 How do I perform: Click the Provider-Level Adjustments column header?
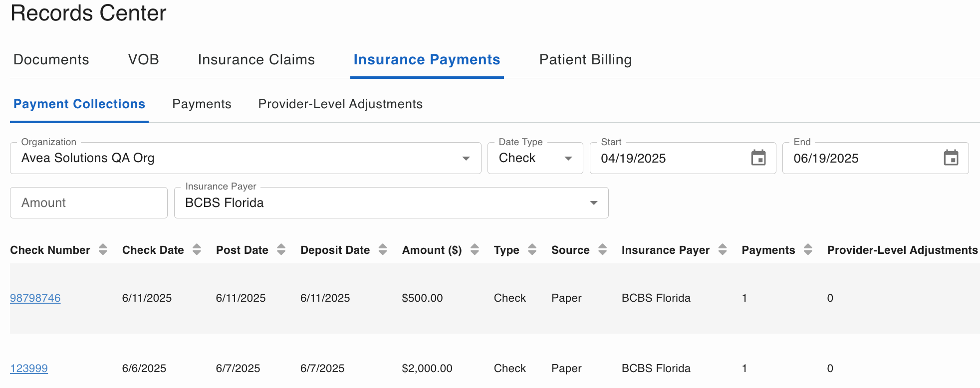click(903, 250)
